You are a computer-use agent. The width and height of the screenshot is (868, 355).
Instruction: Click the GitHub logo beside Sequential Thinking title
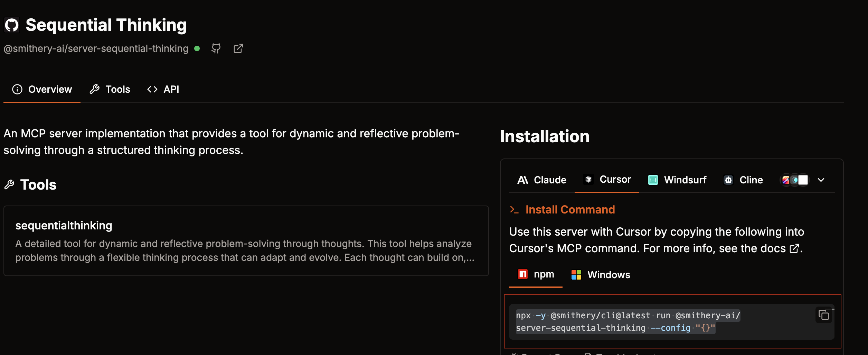point(12,25)
